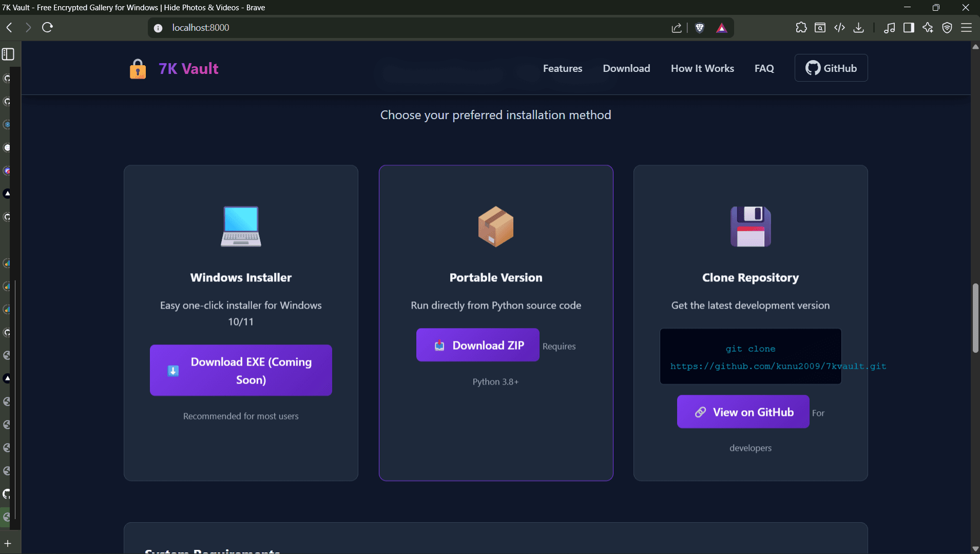Image resolution: width=980 pixels, height=554 pixels.
Task: Open the developer tools code icon
Action: pyautogui.click(x=839, y=28)
